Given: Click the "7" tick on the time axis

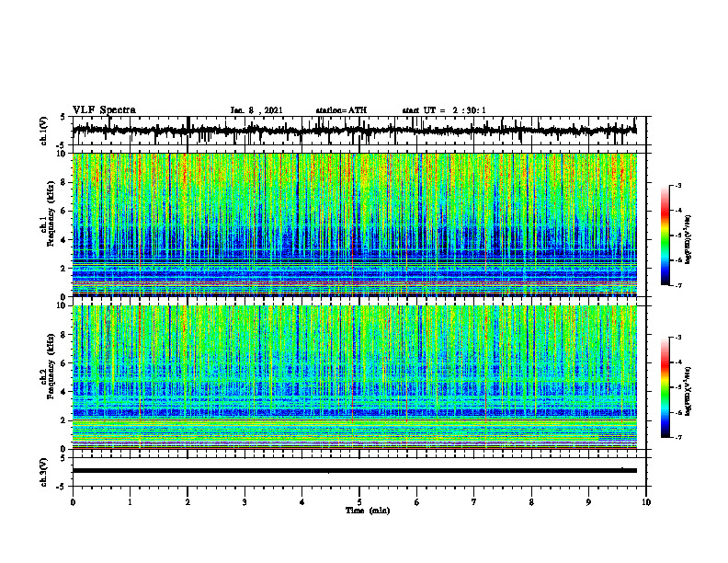Looking at the screenshot, I should point(474,502).
